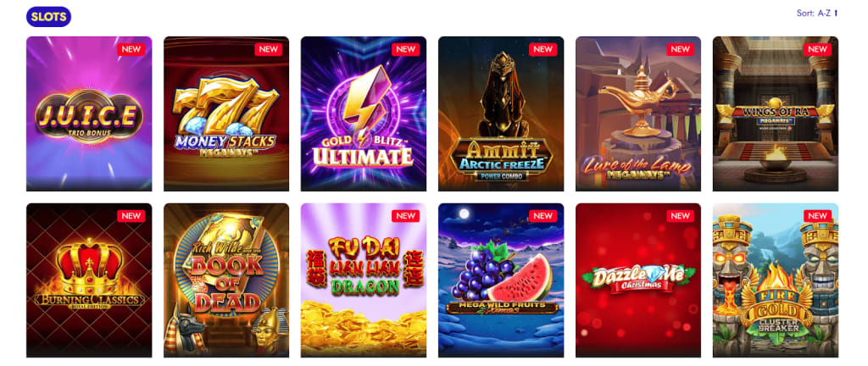Open Gold Blitz Ultimate slot
The width and height of the screenshot is (868, 366).
pyautogui.click(x=364, y=114)
